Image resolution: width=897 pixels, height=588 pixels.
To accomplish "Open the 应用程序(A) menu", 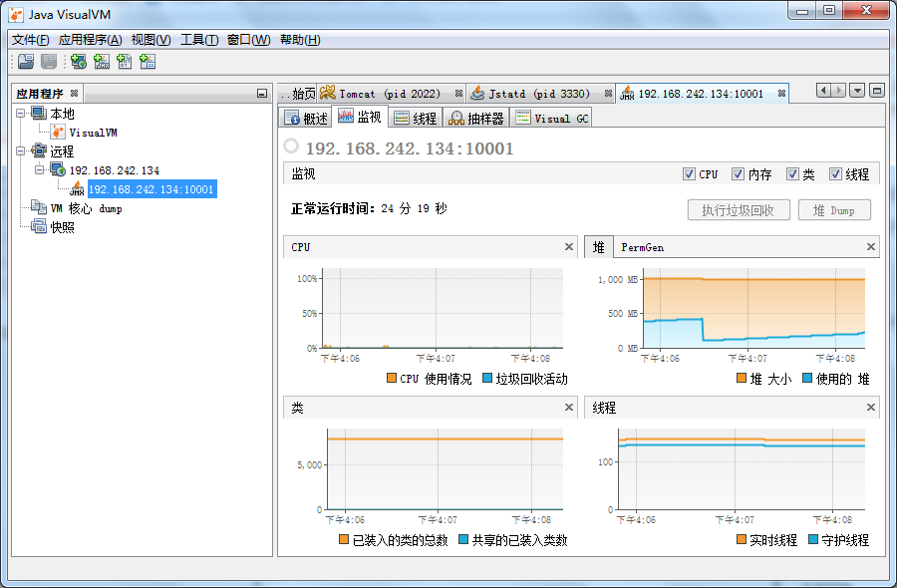I will (x=91, y=40).
